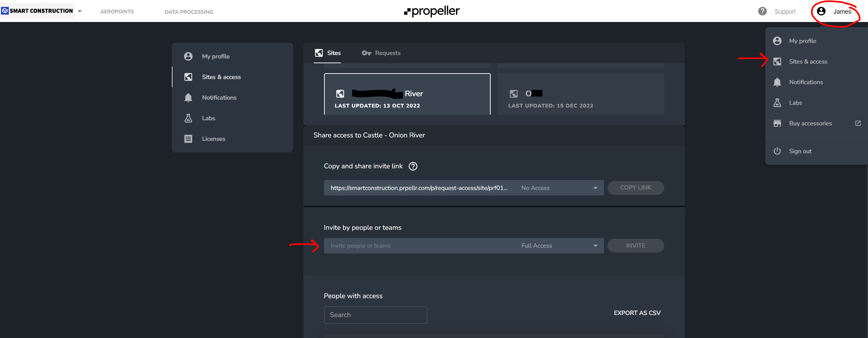Open Notifications in left sidebar
This screenshot has width=868, height=338.
(x=232, y=98)
